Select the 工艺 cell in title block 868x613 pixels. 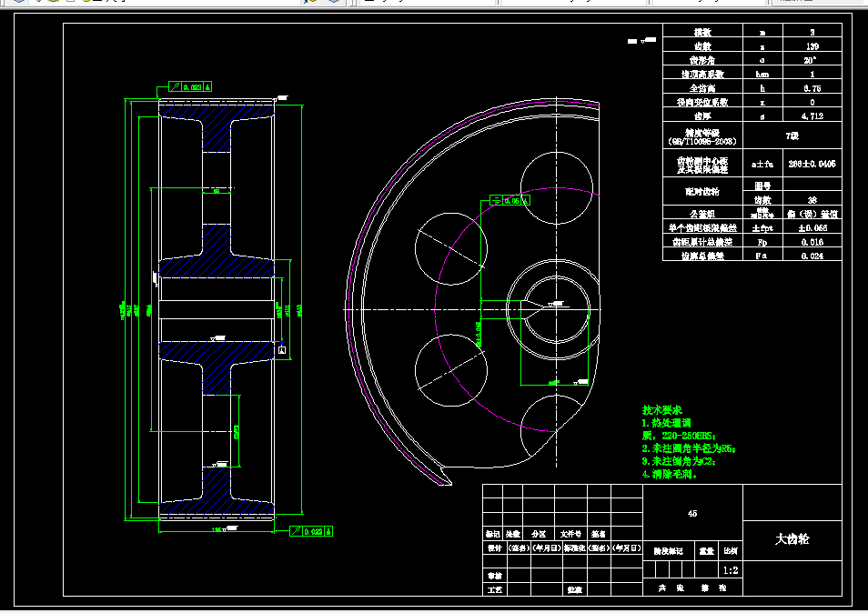tap(494, 589)
